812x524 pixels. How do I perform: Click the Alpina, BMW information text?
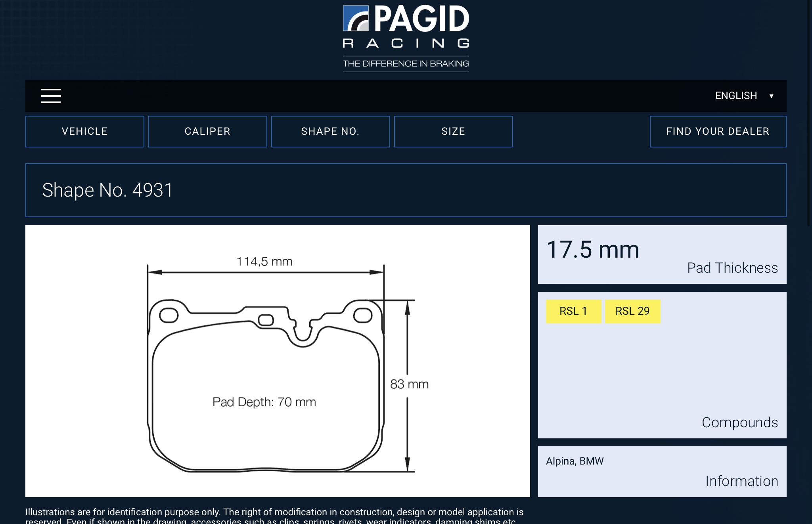click(575, 461)
